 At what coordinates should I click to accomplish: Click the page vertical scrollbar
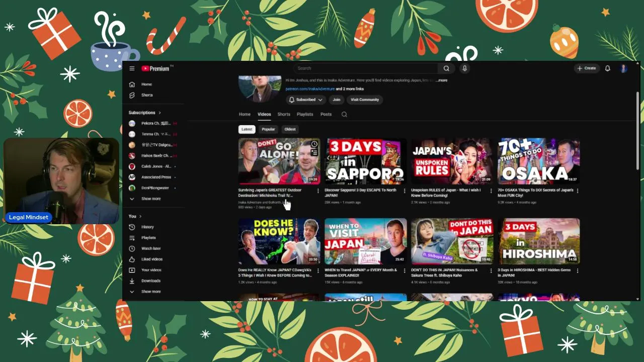pos(638,131)
